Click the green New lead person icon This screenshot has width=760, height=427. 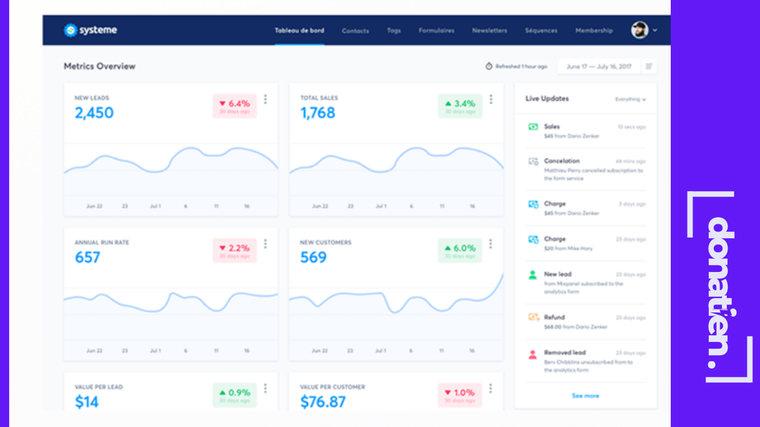pyautogui.click(x=533, y=275)
